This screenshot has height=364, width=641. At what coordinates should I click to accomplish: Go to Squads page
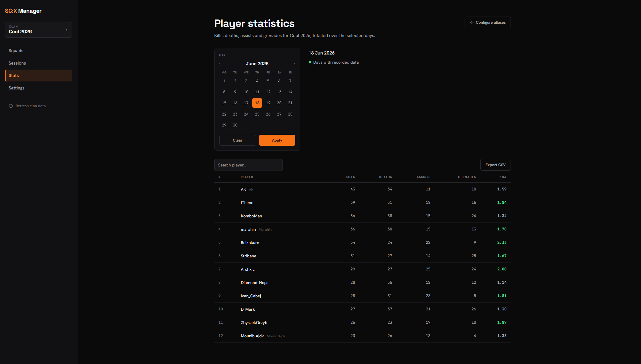point(39,51)
